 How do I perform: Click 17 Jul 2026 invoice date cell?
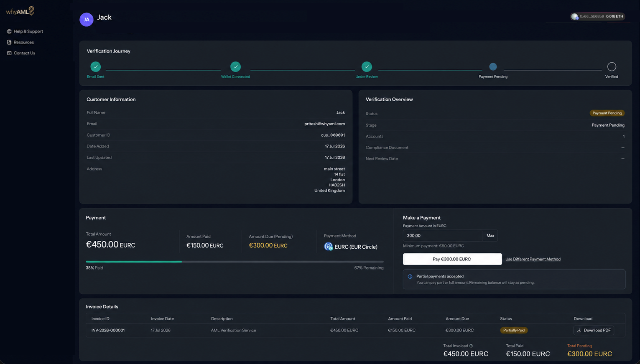coord(161,330)
